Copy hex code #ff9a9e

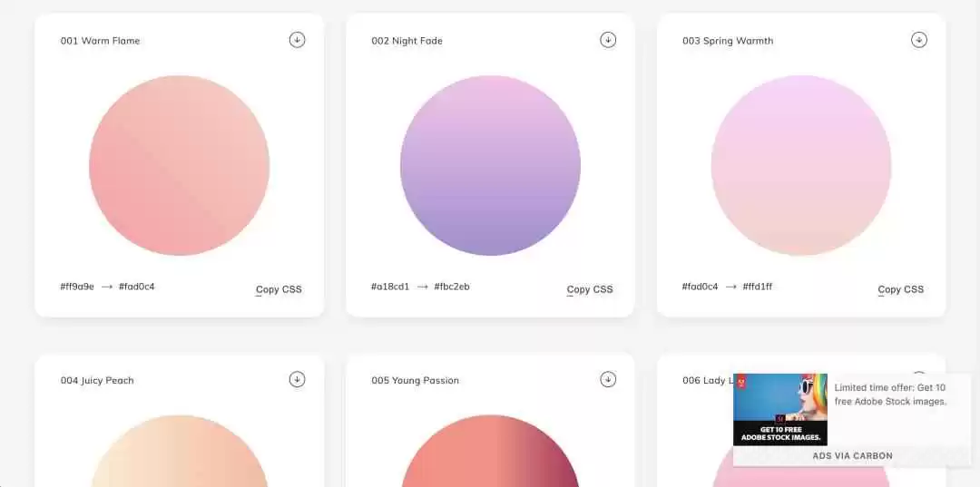pyautogui.click(x=77, y=287)
